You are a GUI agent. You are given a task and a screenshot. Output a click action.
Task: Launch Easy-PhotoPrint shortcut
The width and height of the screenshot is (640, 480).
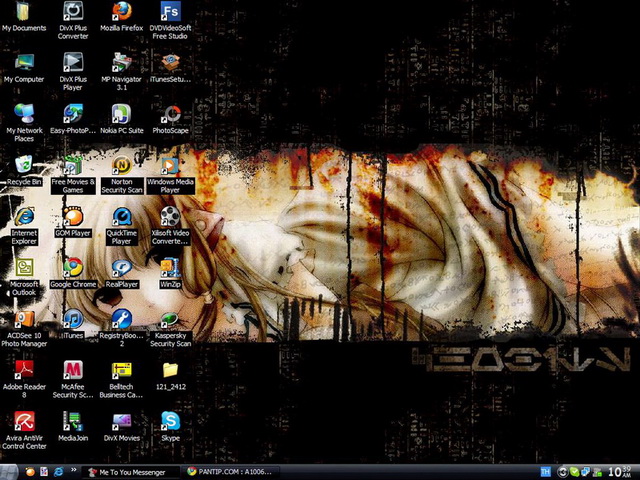[73, 113]
